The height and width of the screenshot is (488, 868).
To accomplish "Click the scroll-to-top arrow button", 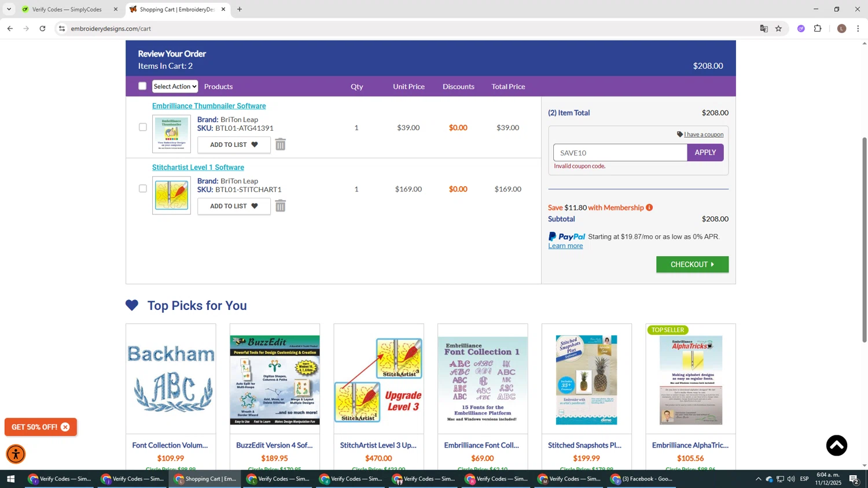I will [x=836, y=445].
